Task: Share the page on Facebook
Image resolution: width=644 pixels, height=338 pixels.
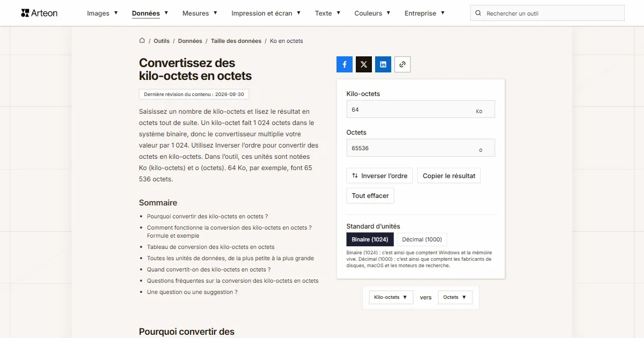Action: [x=345, y=64]
